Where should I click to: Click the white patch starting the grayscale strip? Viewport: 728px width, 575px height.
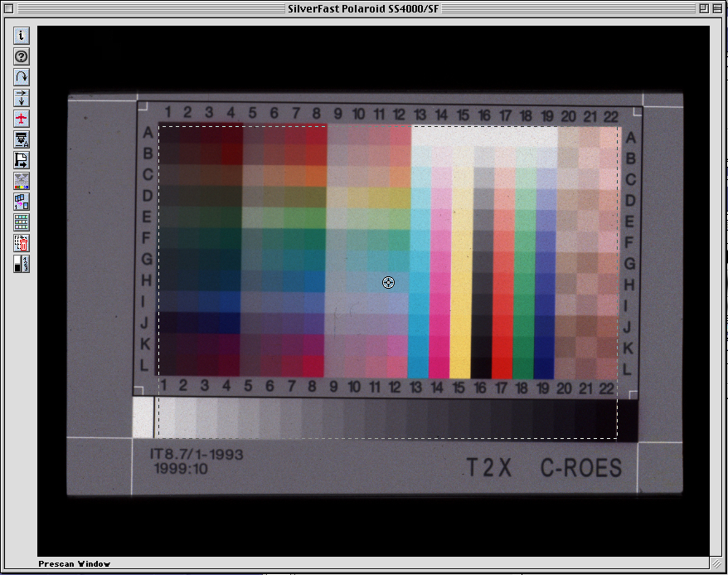(143, 417)
